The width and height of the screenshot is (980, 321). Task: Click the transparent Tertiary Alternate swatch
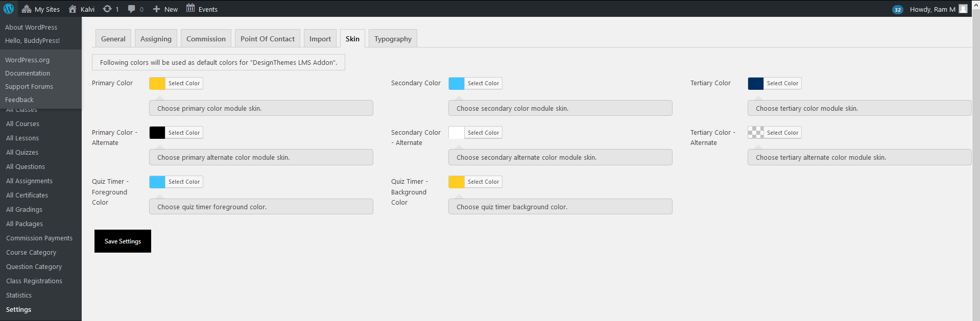756,133
